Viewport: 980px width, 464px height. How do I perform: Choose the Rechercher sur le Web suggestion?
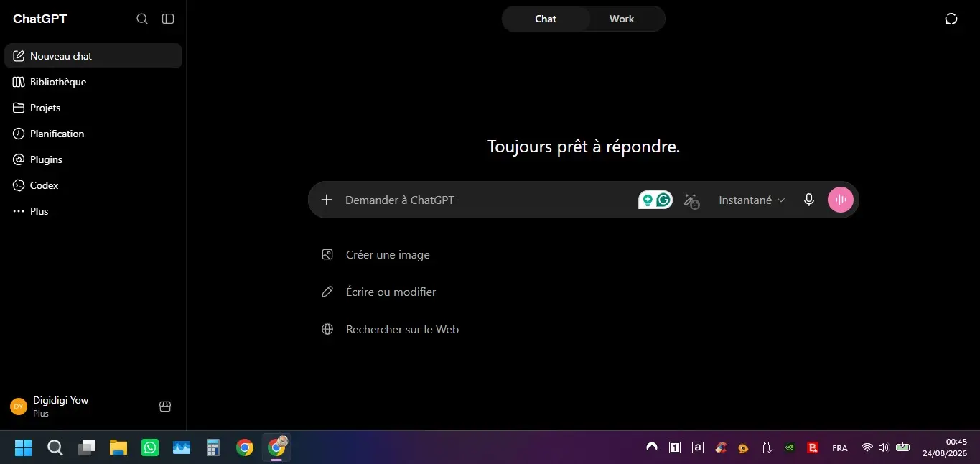391,329
